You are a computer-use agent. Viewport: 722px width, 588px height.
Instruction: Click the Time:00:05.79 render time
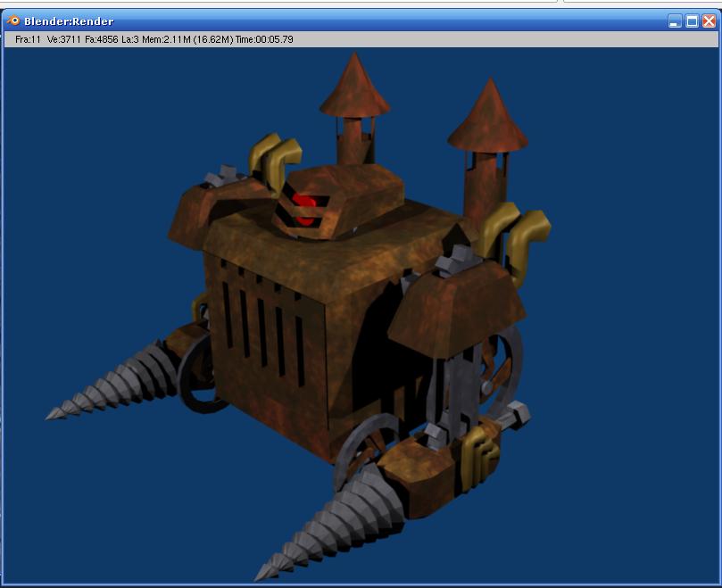pyautogui.click(x=264, y=39)
